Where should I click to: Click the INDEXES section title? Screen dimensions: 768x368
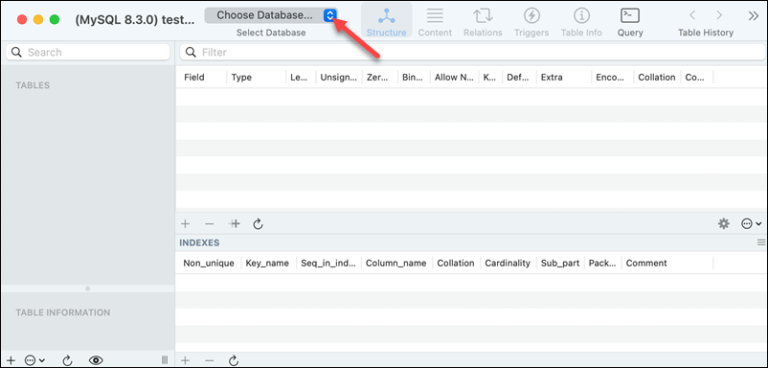(199, 243)
